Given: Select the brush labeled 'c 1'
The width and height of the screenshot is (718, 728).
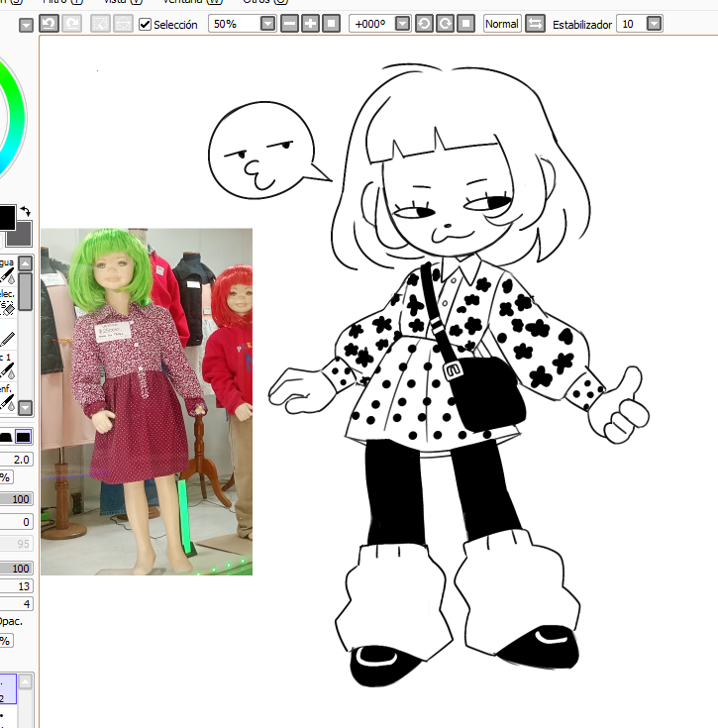Looking at the screenshot, I should 8,365.
